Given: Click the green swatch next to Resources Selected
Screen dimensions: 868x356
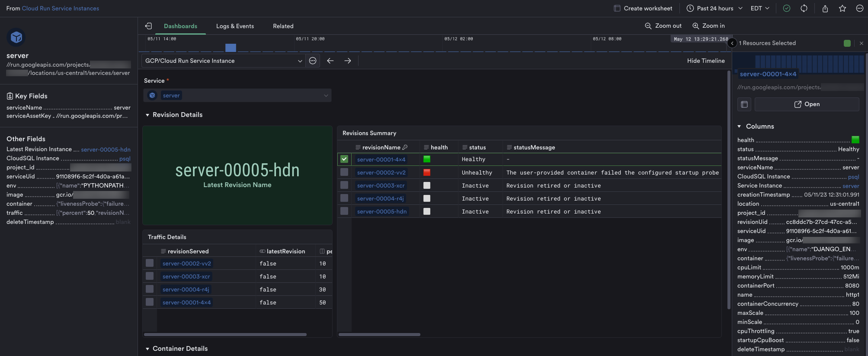Looking at the screenshot, I should 847,43.
